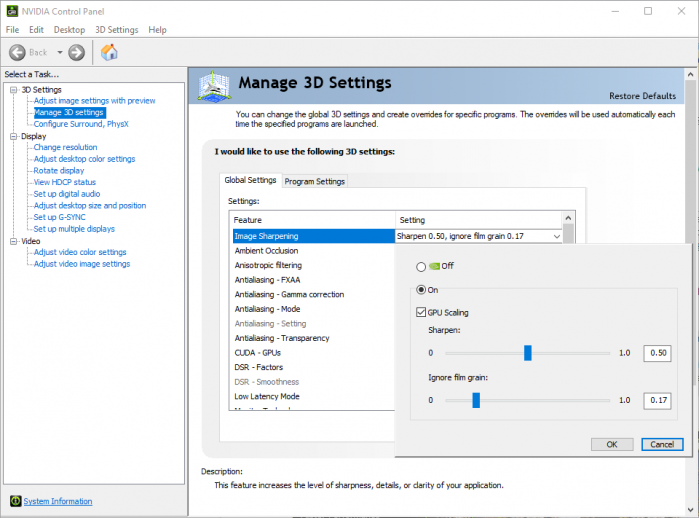
Task: Open the Image Sharpening setting dropdown
Action: [x=556, y=236]
